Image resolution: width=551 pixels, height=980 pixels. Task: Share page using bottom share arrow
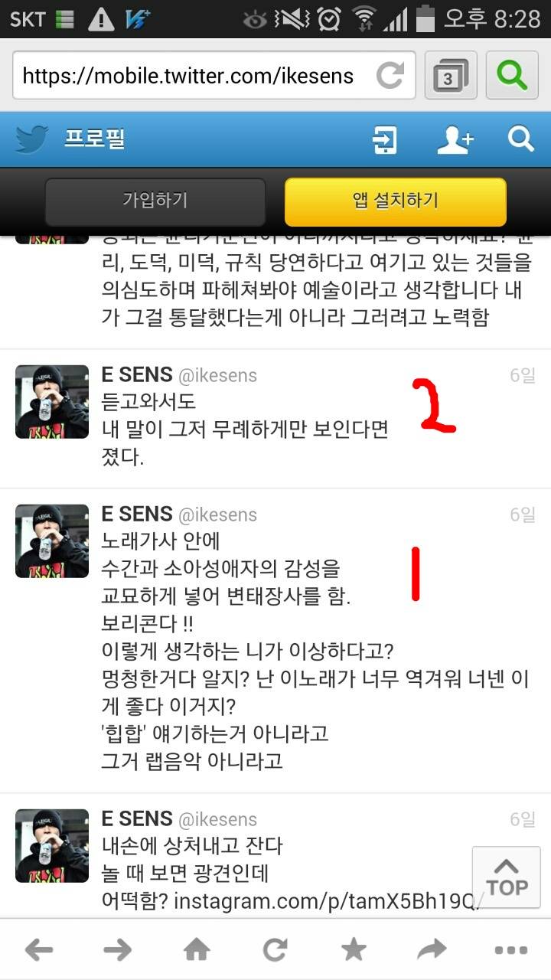point(432,950)
